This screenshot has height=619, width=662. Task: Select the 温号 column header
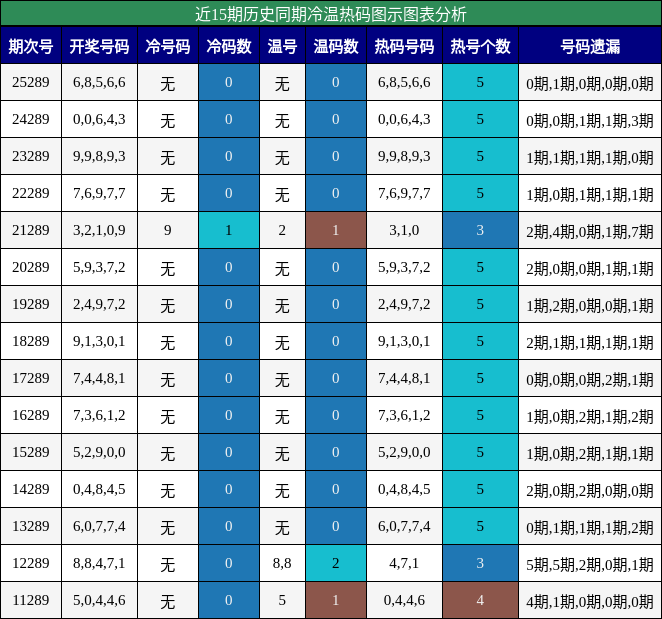[x=282, y=46]
